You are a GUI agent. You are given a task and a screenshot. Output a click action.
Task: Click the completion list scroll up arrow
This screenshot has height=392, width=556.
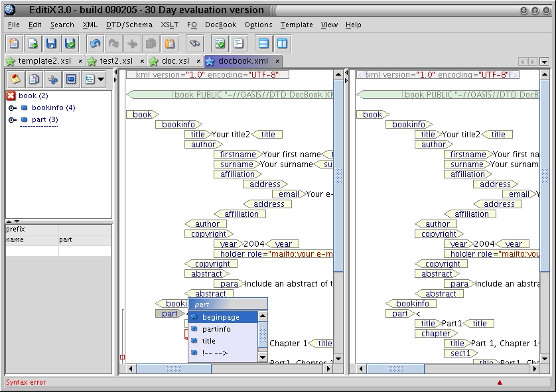click(263, 316)
